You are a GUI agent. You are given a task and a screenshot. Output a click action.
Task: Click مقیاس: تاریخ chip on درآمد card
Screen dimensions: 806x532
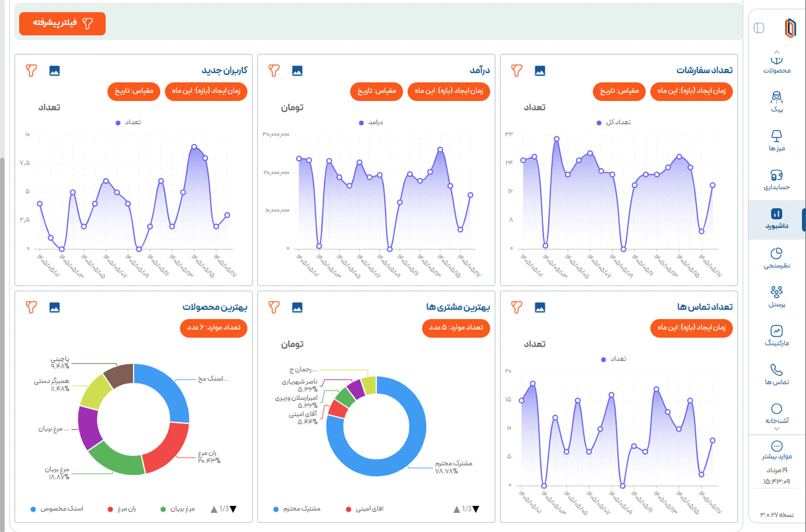click(x=376, y=91)
